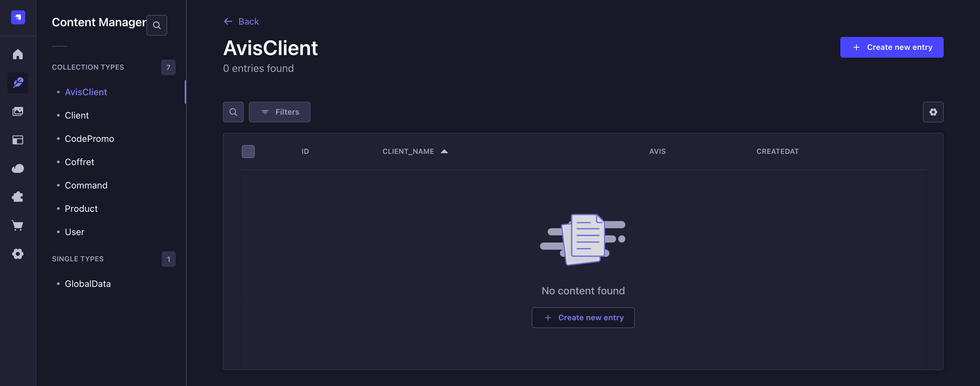This screenshot has width=980, height=386.
Task: Click the Strapi logo
Action: [17, 17]
